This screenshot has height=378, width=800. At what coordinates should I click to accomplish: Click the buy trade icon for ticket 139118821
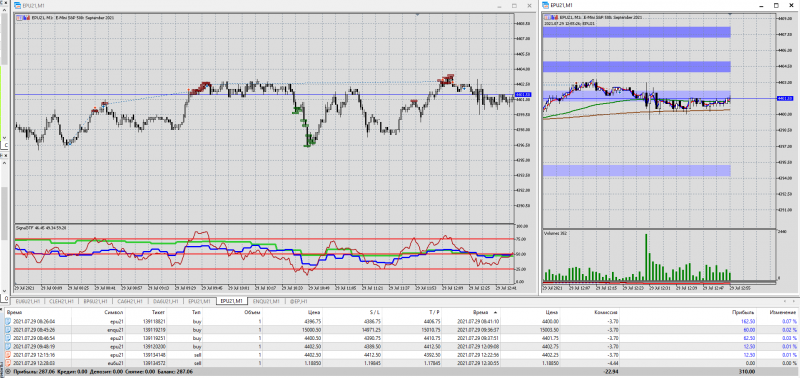coord(8,321)
